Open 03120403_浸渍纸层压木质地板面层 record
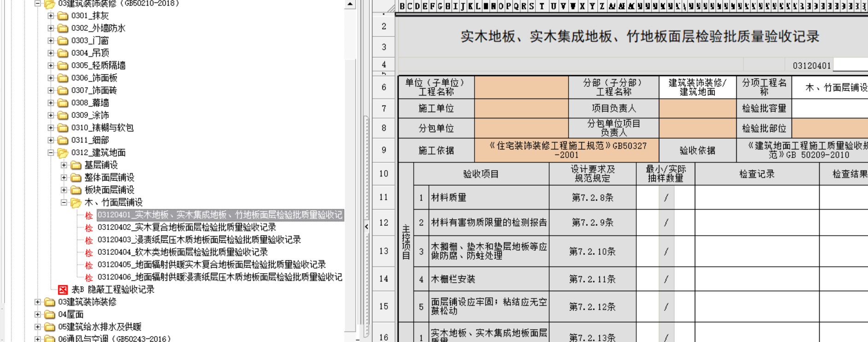Screen dimensions: 868x342 point(199,240)
